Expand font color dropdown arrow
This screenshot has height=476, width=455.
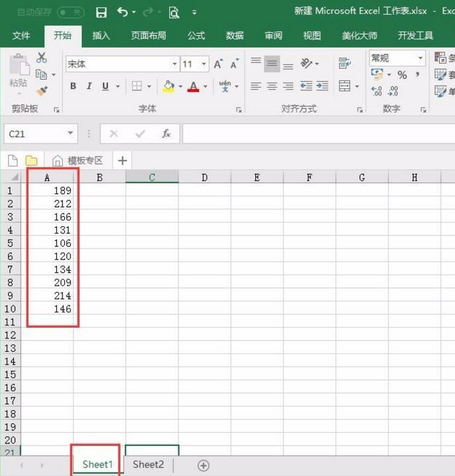pyautogui.click(x=206, y=86)
